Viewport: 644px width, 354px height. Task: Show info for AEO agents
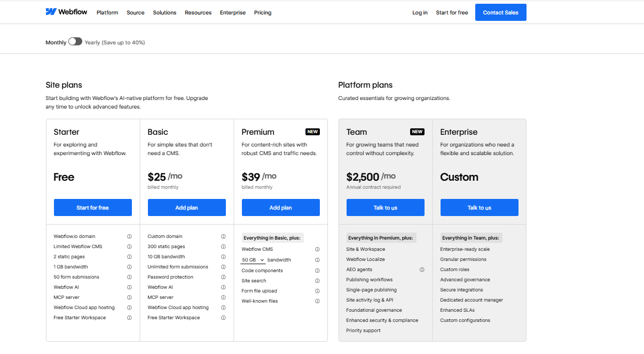point(422,270)
